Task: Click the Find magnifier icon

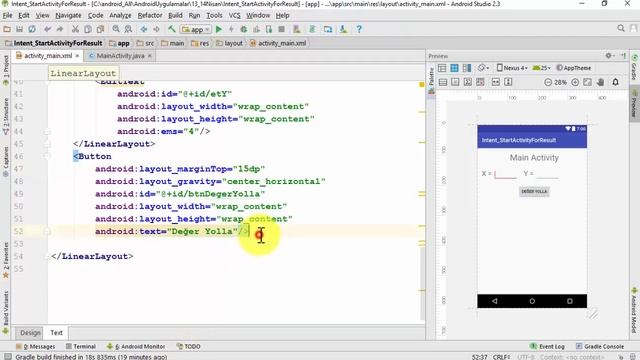Action: tap(116, 29)
